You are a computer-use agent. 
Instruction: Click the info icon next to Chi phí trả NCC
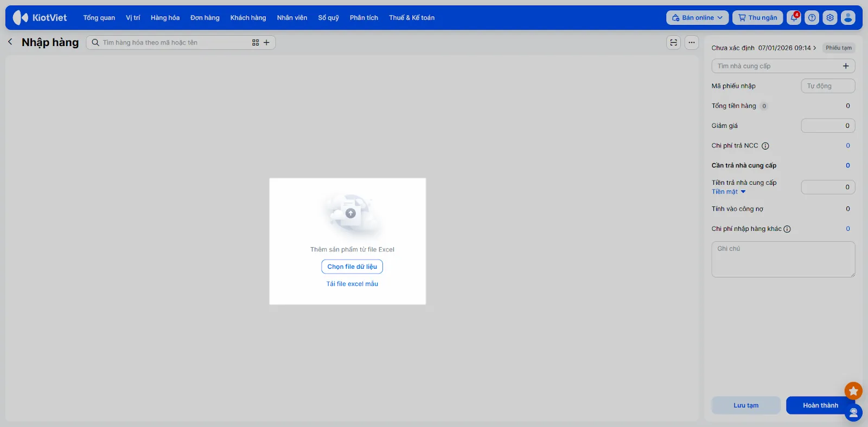pyautogui.click(x=765, y=146)
